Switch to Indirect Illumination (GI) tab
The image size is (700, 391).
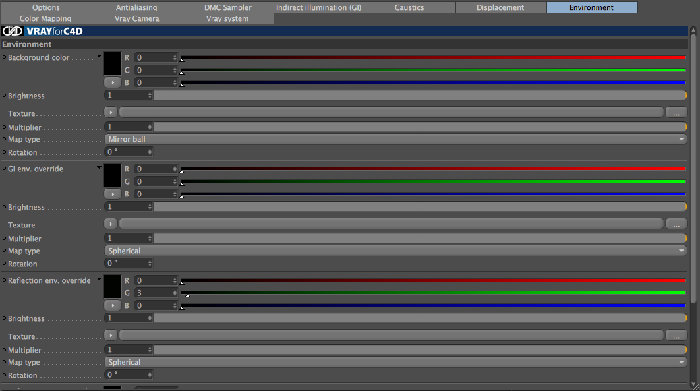(319, 8)
